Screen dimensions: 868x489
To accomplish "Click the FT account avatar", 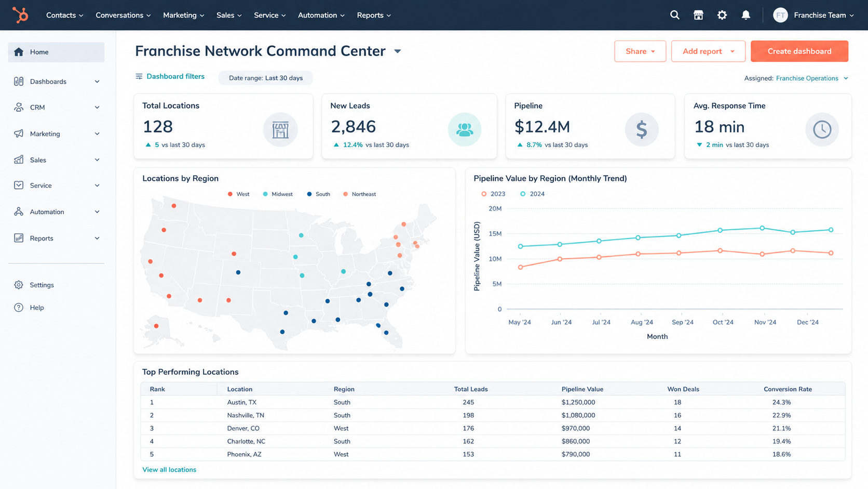I will pos(780,15).
